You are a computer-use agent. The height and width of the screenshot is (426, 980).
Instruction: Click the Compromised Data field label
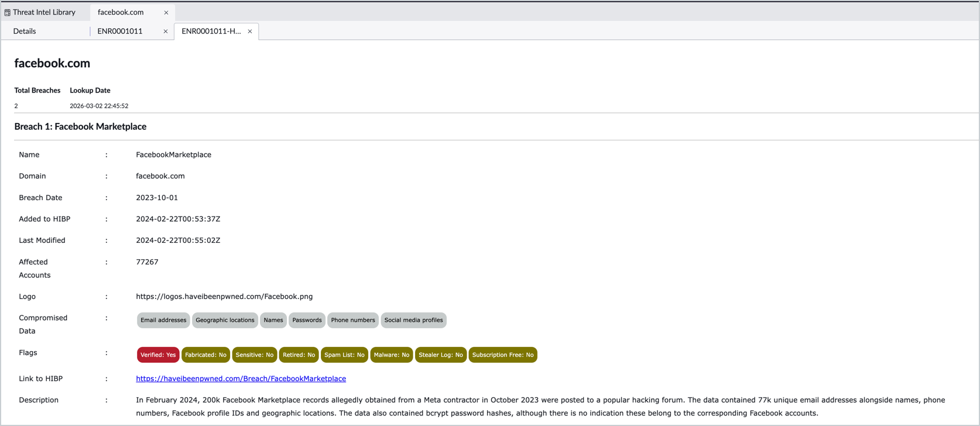pyautogui.click(x=43, y=324)
